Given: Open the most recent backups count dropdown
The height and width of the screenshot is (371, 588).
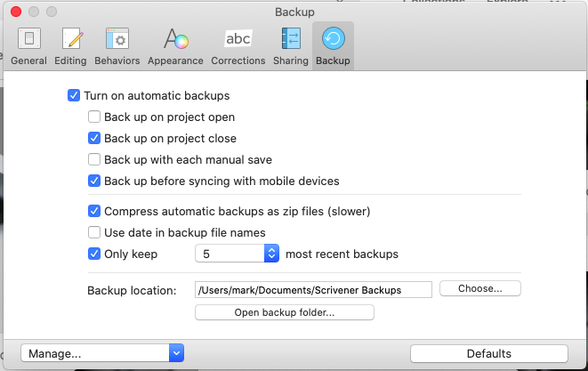Looking at the screenshot, I should [x=271, y=254].
